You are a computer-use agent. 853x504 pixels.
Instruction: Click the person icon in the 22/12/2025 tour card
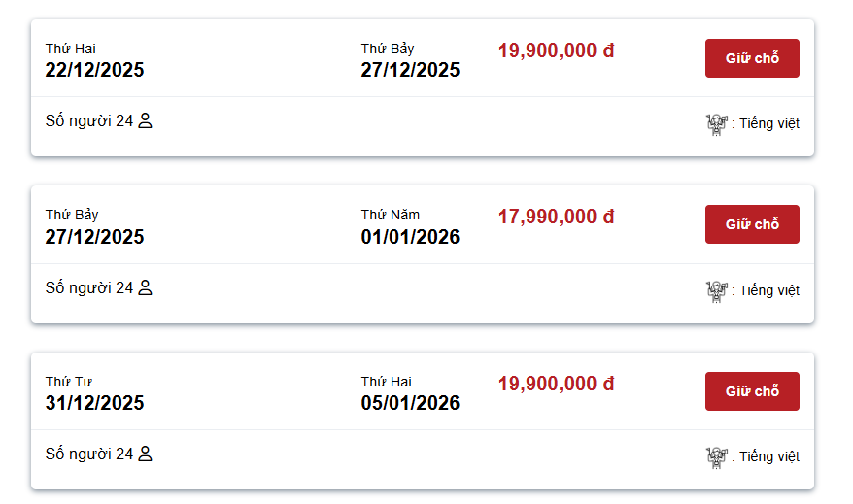pyautogui.click(x=146, y=121)
